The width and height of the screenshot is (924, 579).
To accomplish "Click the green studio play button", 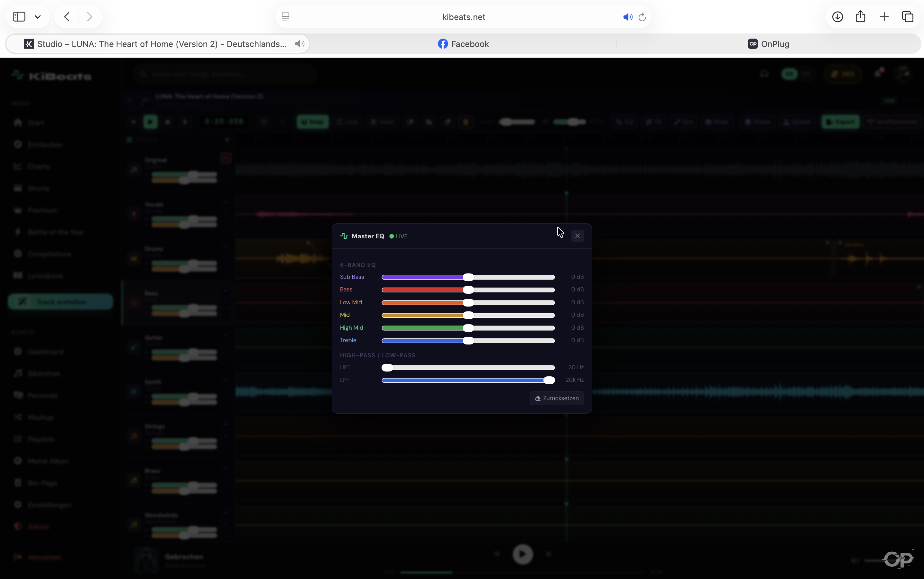I will click(150, 122).
